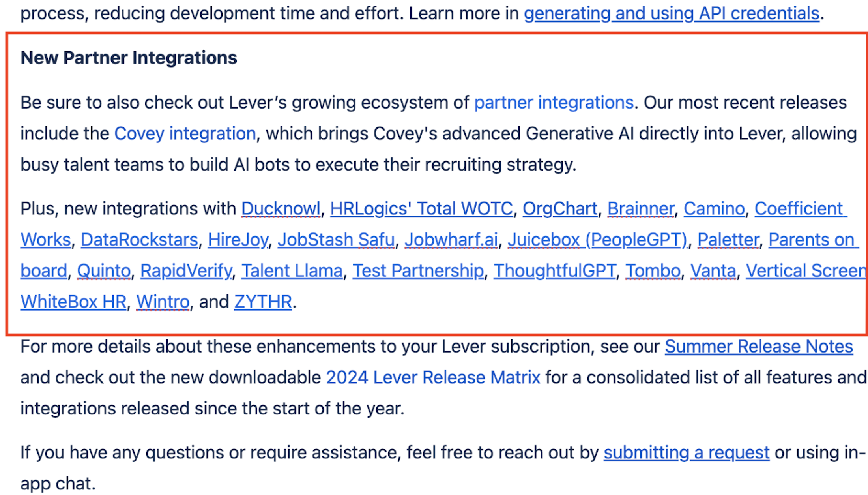868x495 pixels.
Task: Open the Jobwharf.ai link
Action: coord(451,240)
